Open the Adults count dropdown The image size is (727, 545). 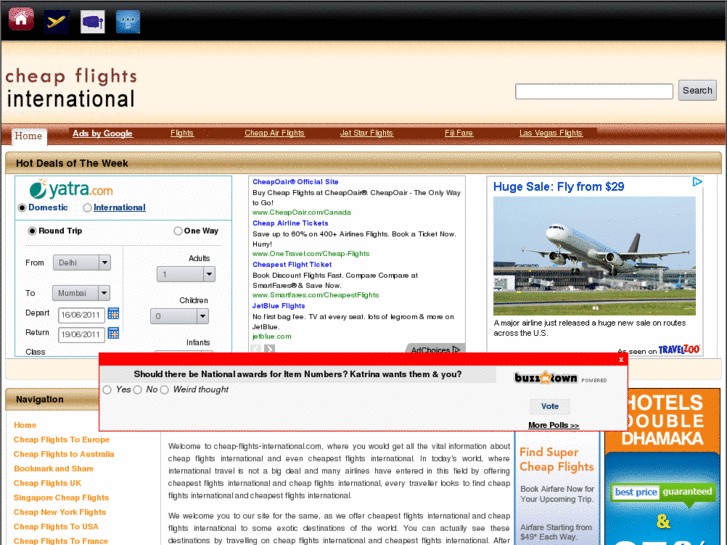186,274
